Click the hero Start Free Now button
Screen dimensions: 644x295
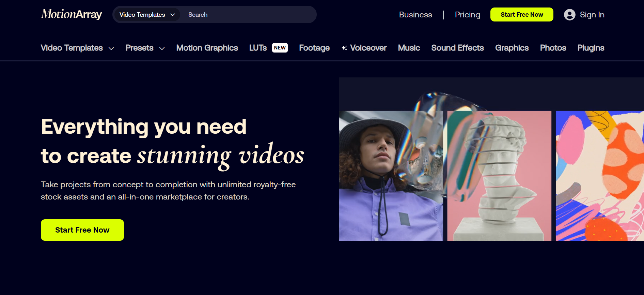click(x=82, y=230)
